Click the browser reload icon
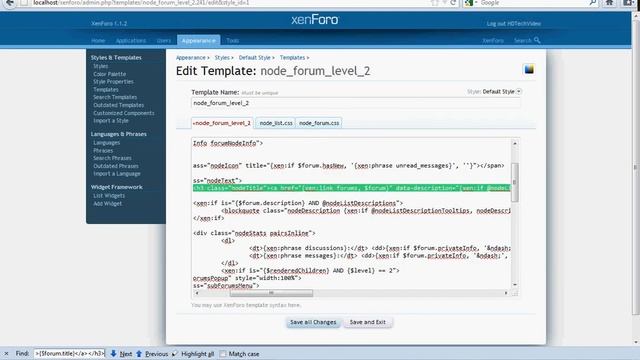This screenshot has width=640, height=360. pyautogui.click(x=453, y=2)
